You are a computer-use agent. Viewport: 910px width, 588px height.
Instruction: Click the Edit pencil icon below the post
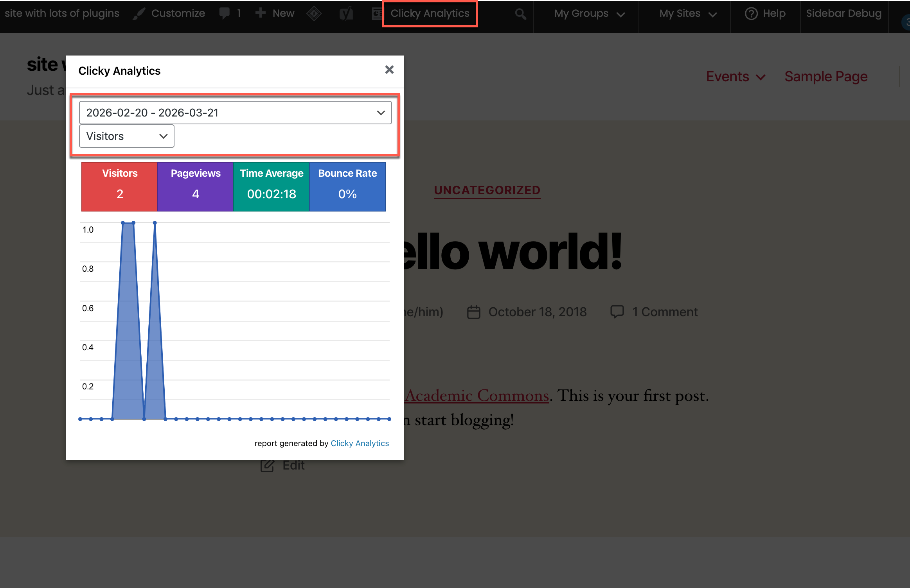(267, 465)
